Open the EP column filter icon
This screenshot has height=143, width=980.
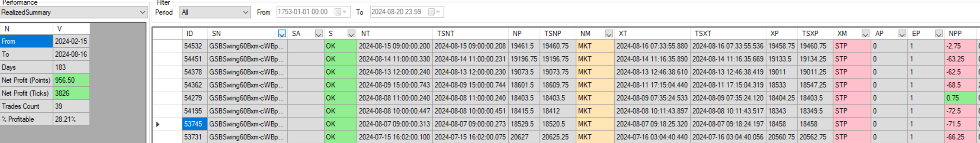coord(939,34)
